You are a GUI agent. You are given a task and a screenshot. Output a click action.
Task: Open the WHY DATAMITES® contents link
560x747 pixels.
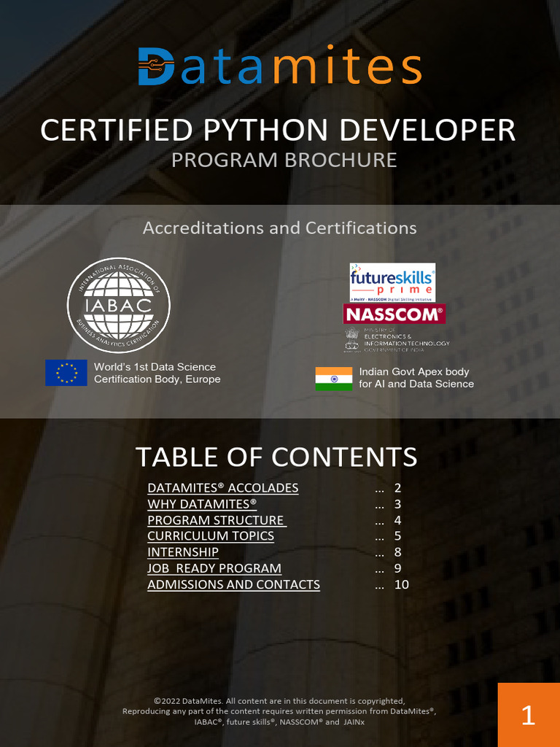(x=202, y=504)
